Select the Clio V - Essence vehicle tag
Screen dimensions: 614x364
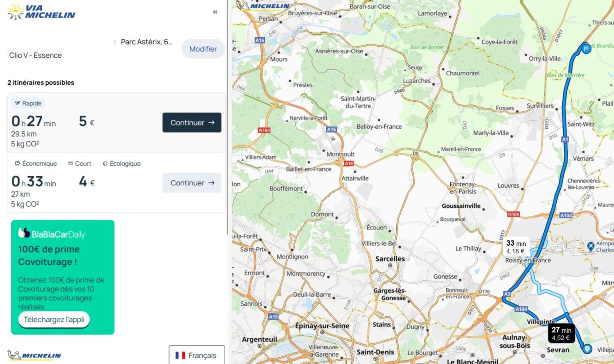(35, 55)
